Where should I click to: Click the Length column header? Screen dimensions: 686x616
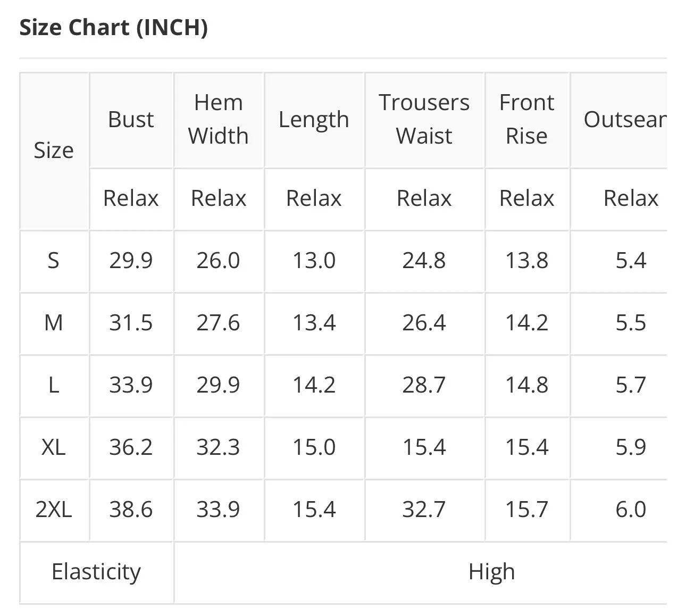pyautogui.click(x=314, y=120)
